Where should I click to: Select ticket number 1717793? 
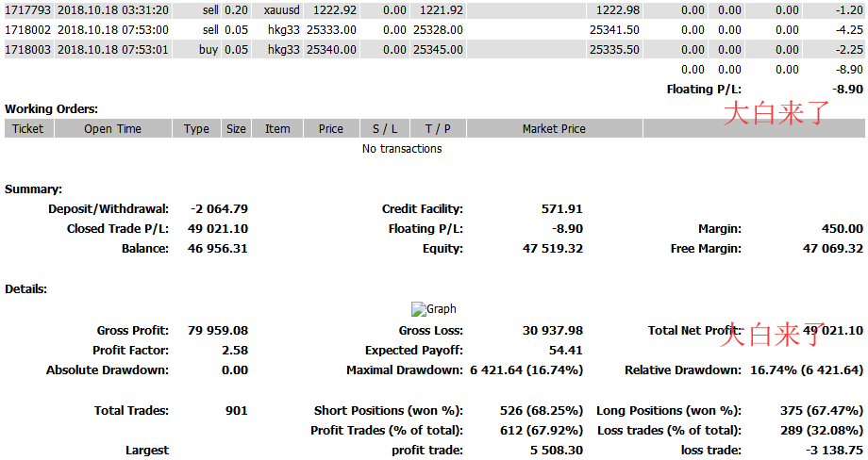[28, 10]
